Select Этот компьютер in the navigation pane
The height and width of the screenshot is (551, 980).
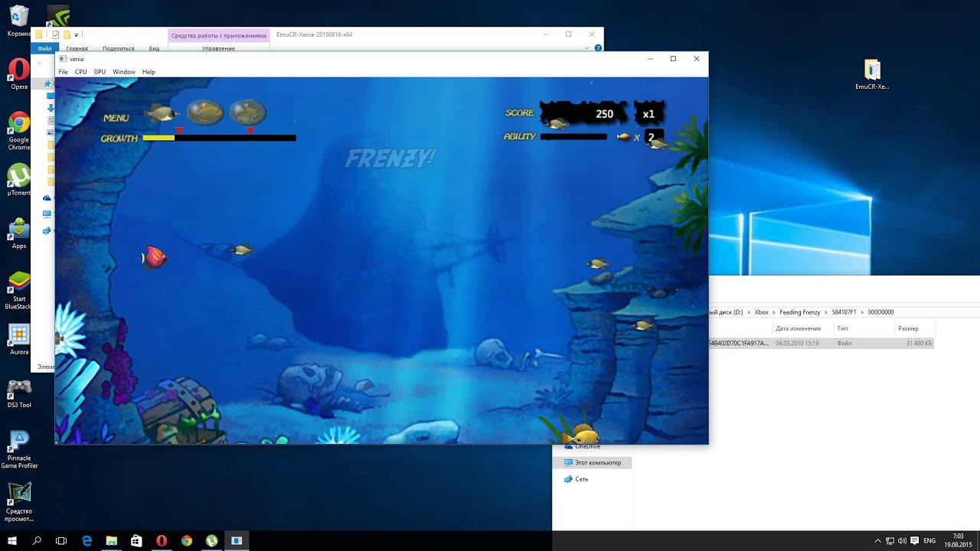592,463
